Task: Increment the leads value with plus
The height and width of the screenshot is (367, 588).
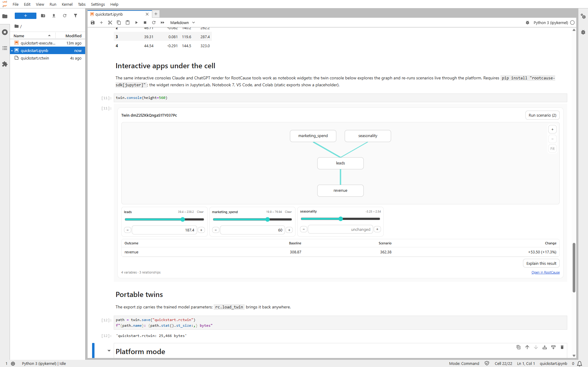Action: point(201,230)
